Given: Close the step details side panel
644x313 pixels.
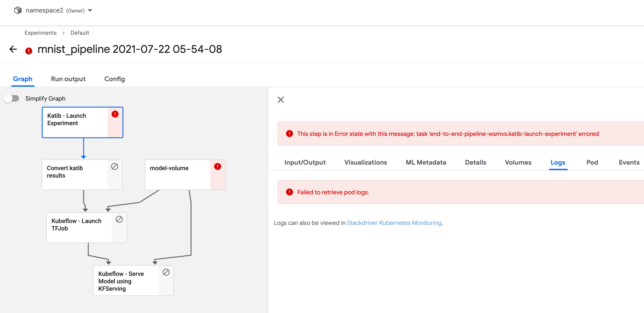Looking at the screenshot, I should point(280,100).
